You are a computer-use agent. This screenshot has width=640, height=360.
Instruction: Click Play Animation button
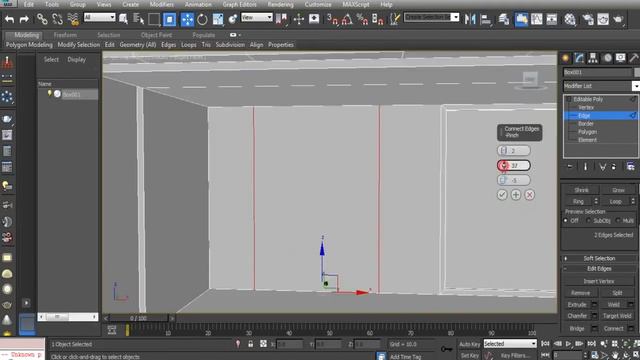pos(568,344)
